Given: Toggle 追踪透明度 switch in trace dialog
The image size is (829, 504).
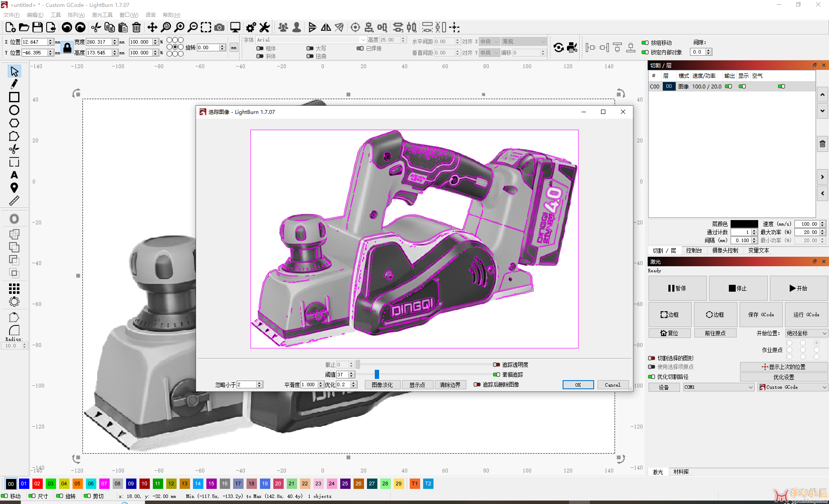Looking at the screenshot, I should 497,365.
